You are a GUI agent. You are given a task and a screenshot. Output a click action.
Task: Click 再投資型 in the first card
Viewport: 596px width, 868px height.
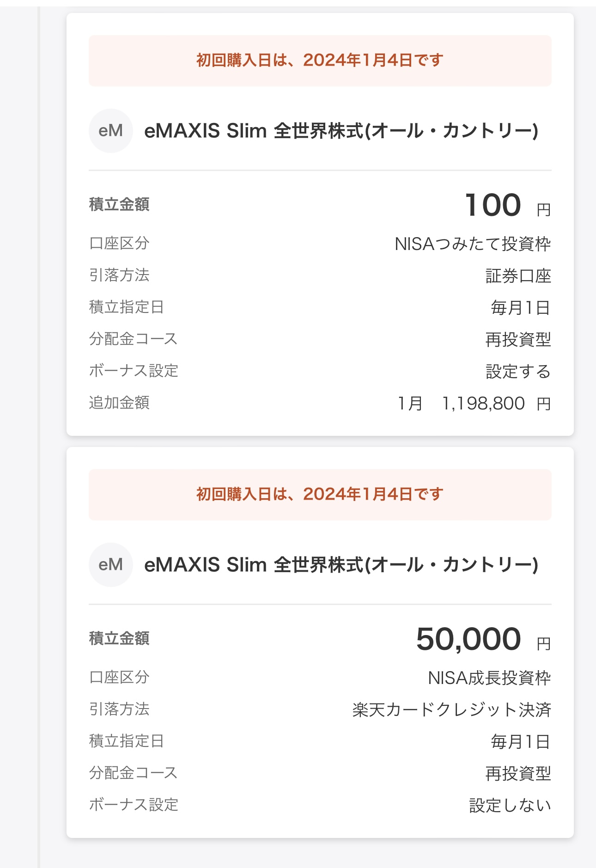[x=518, y=339]
